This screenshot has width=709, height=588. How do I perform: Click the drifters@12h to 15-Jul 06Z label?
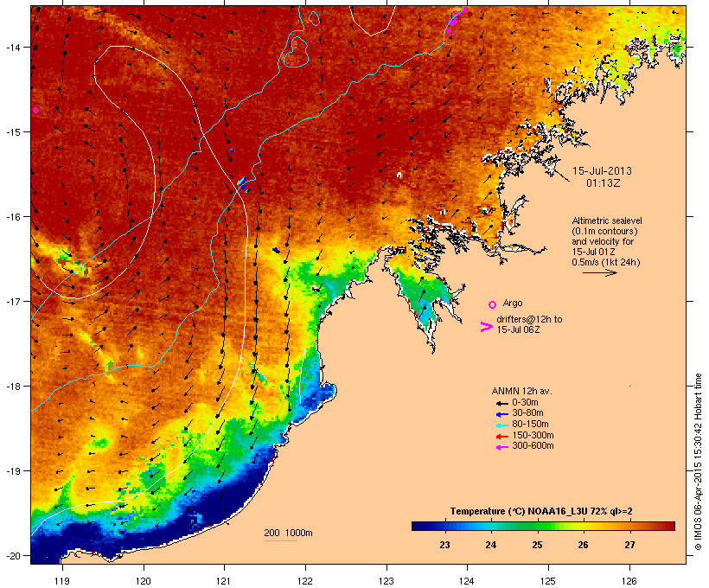529,324
